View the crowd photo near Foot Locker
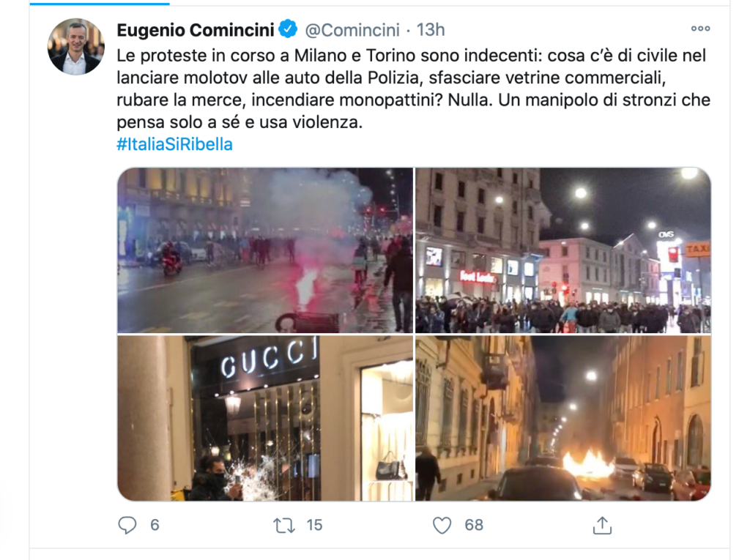 [563, 250]
